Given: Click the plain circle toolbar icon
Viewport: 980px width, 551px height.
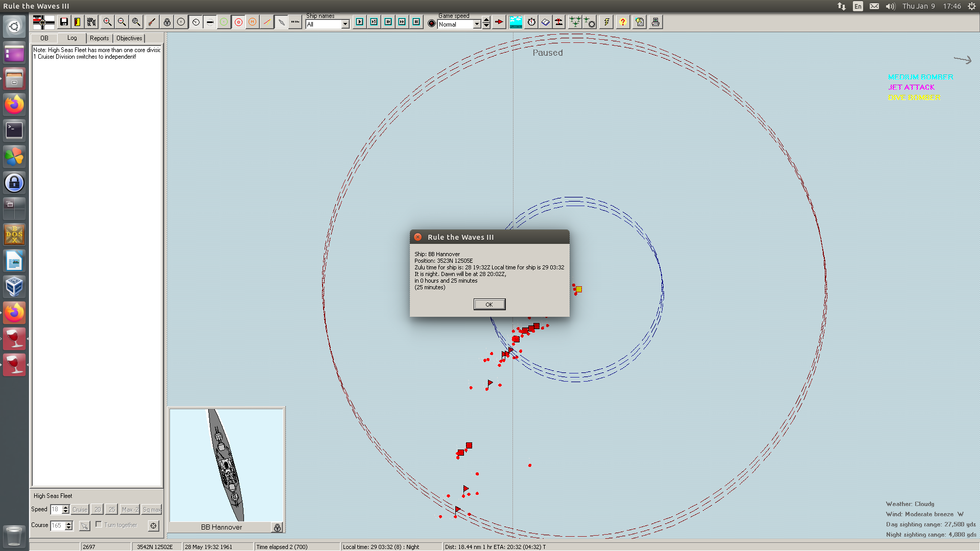Looking at the screenshot, I should pos(181,22).
